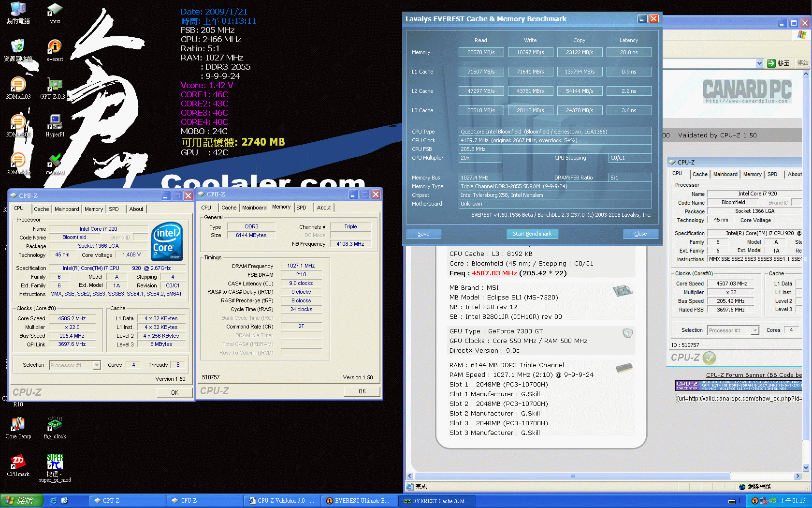Click the Windows flag logo in browser
Viewport: 812px width, 508px height.
pos(802,34)
